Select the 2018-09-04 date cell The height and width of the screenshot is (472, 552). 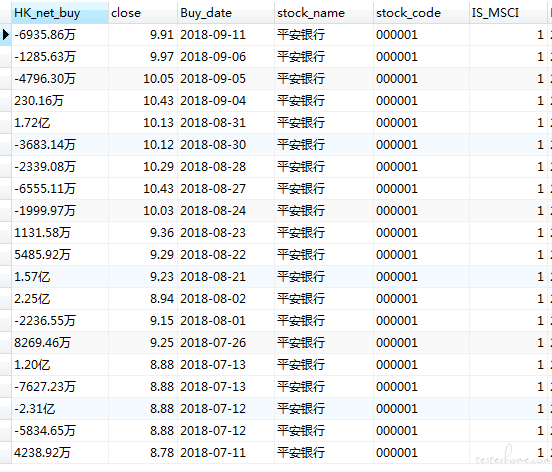226,101
